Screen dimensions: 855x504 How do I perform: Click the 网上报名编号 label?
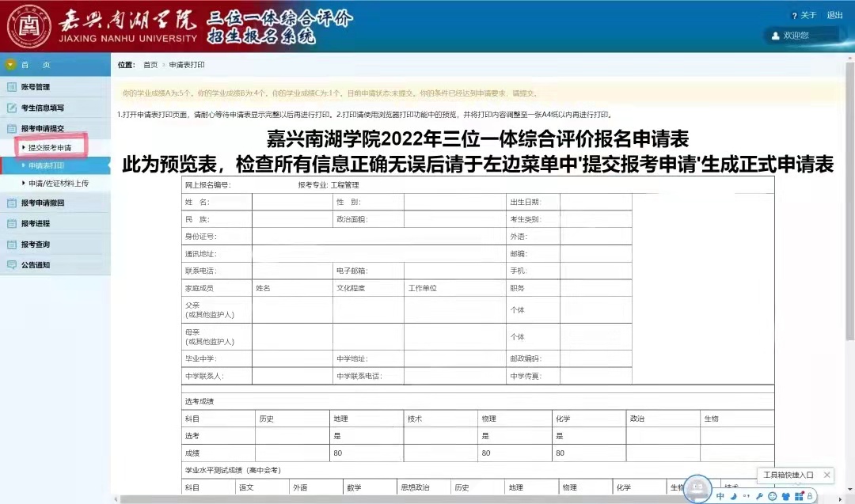(x=207, y=185)
